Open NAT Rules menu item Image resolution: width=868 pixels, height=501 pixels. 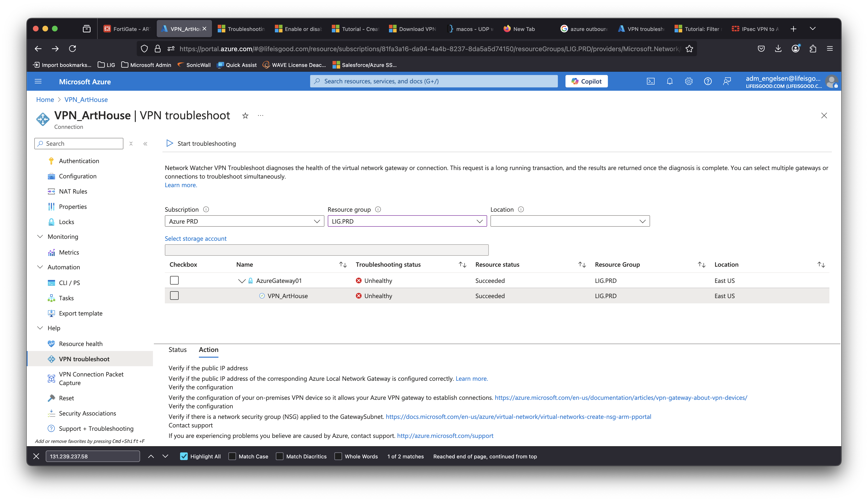click(73, 191)
